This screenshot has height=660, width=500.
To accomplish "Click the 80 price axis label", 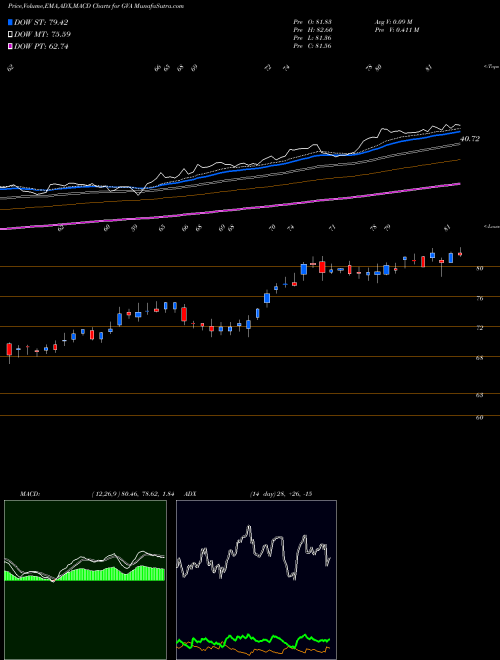I will pos(479,268).
